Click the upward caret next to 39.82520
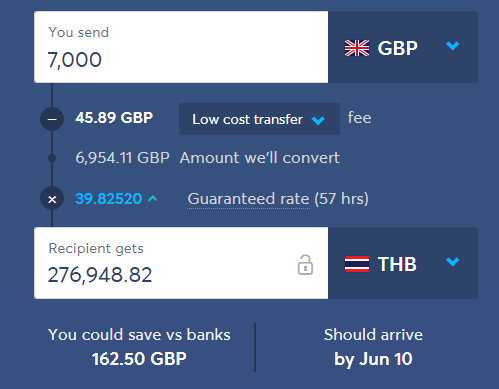Viewport: 499px width, 389px height. (x=152, y=199)
